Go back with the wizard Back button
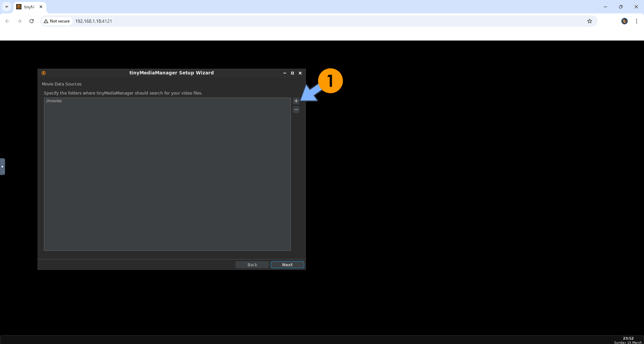 coord(252,265)
